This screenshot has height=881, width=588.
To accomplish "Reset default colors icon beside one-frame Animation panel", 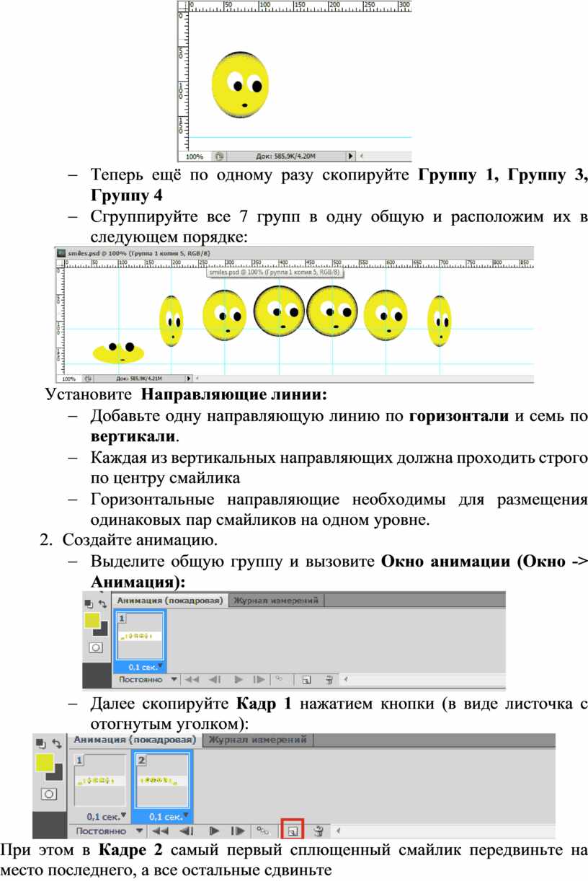I will (x=89, y=603).
